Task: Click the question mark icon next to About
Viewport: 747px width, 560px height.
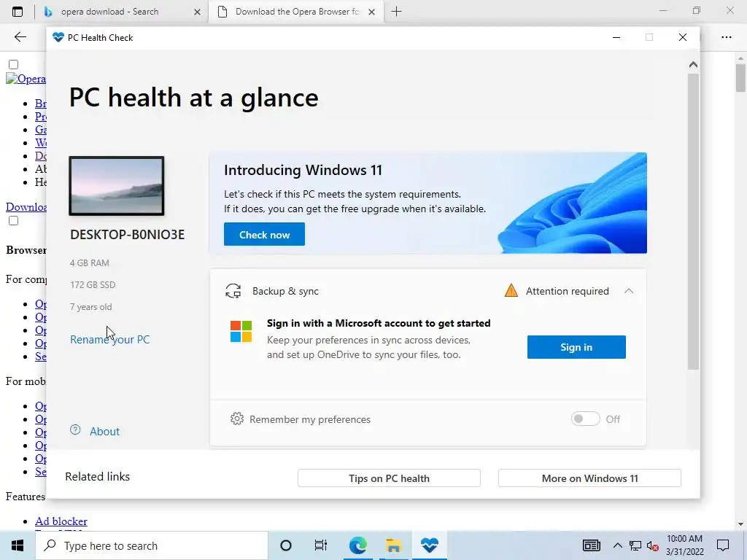Action: [x=75, y=430]
